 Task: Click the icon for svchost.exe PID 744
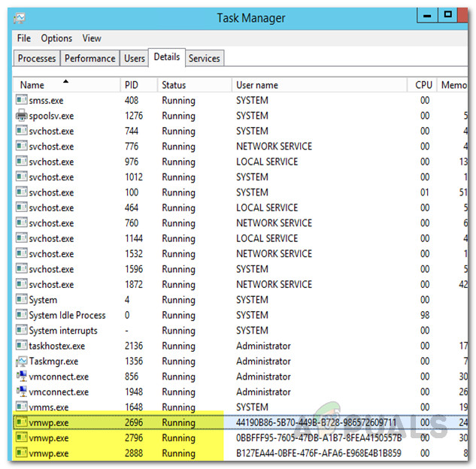coord(22,130)
